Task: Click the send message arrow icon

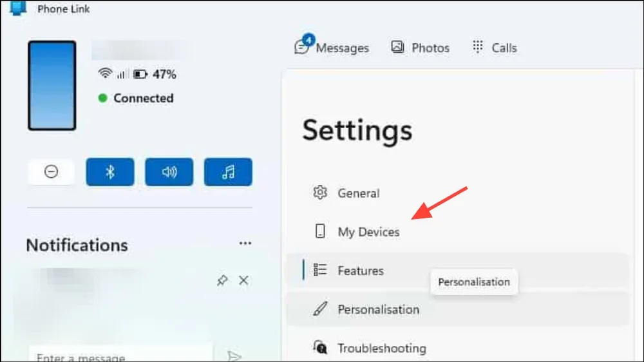Action: tap(234, 356)
